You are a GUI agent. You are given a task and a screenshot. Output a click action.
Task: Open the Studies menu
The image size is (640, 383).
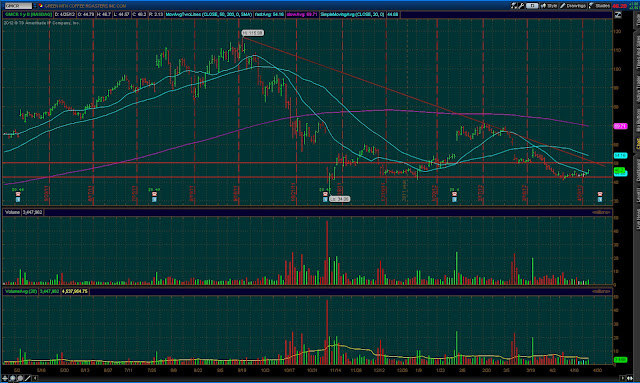point(599,6)
